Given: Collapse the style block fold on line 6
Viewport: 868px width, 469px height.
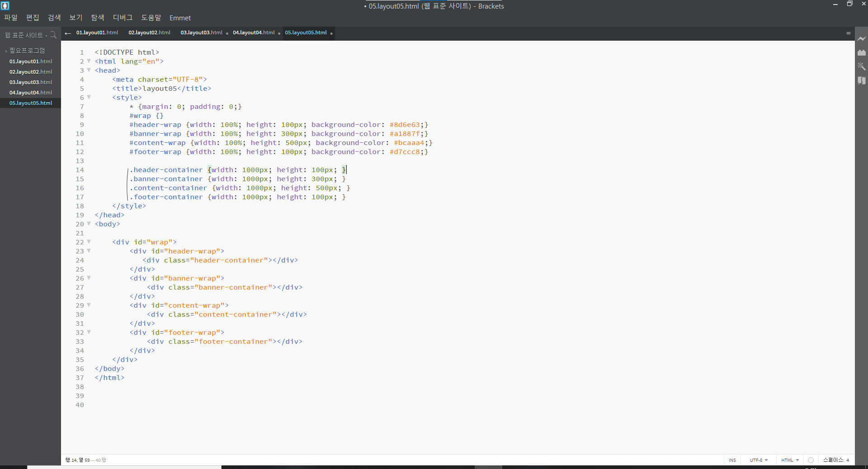Looking at the screenshot, I should point(89,97).
